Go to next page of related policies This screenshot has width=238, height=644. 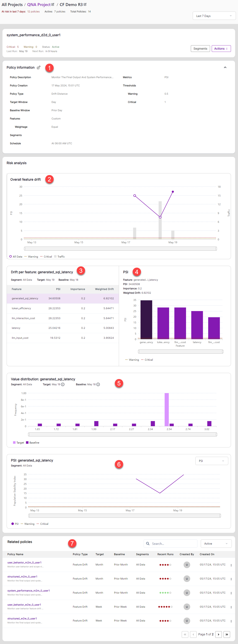pos(218,634)
